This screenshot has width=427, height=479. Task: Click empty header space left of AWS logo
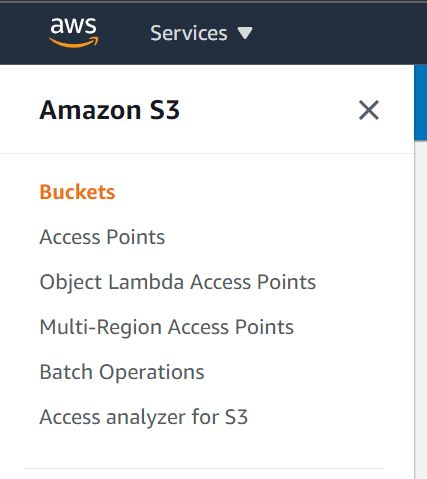click(23, 33)
